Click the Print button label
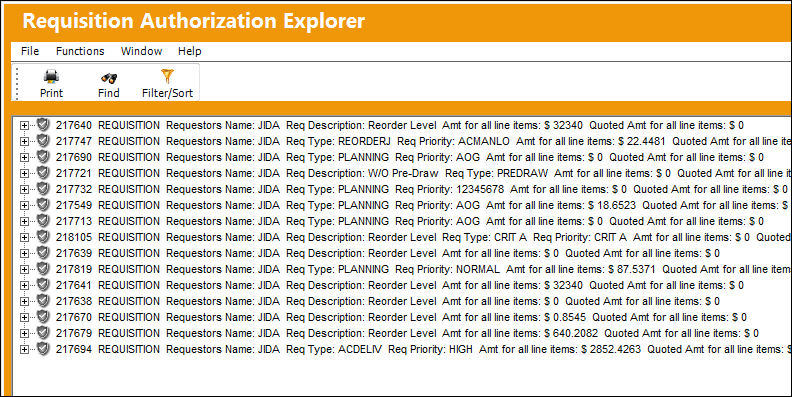This screenshot has width=792, height=397. point(52,93)
